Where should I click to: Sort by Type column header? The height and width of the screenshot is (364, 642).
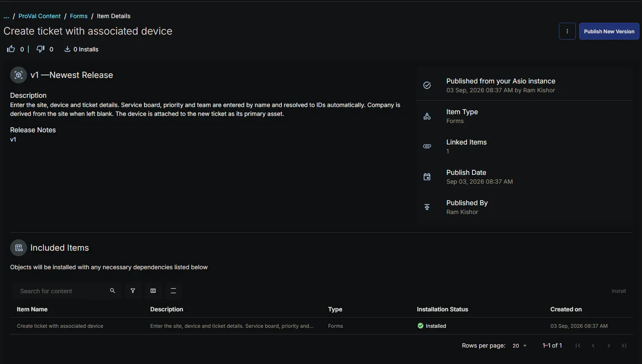(x=335, y=309)
